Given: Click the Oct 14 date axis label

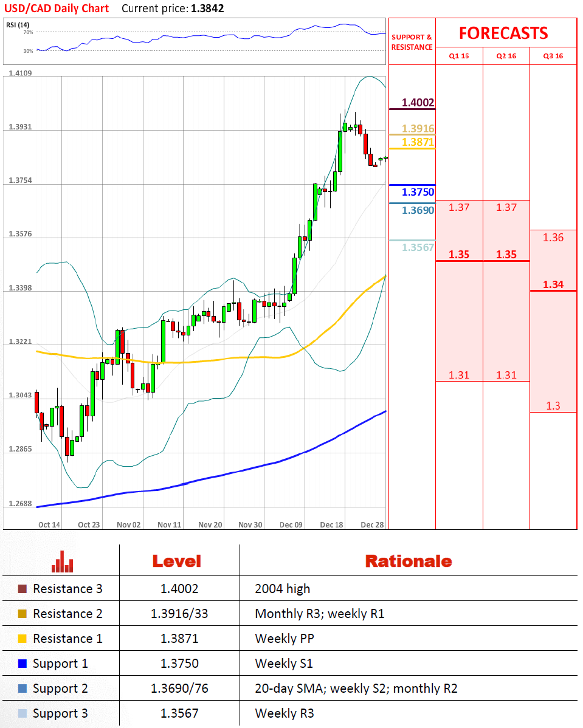Looking at the screenshot, I should coord(49,524).
